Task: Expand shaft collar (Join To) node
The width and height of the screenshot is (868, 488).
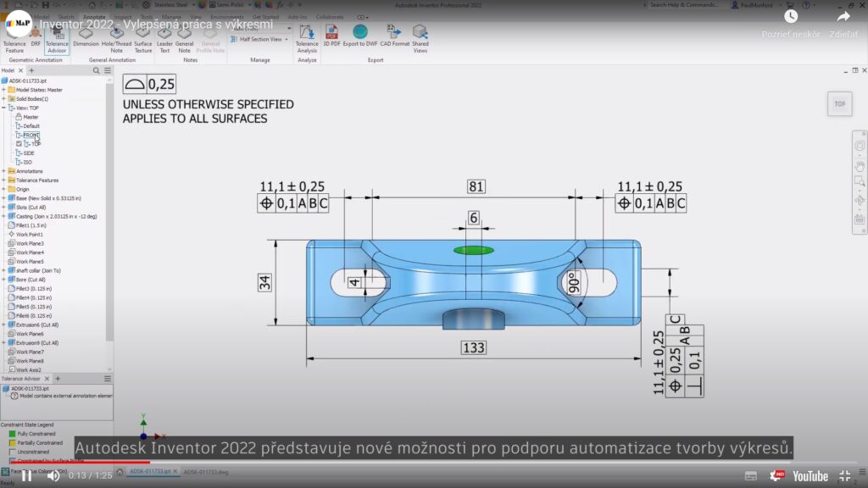Action: coord(4,270)
